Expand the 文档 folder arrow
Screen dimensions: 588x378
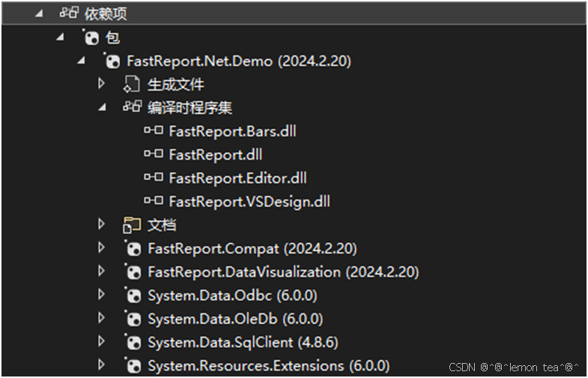tap(101, 224)
